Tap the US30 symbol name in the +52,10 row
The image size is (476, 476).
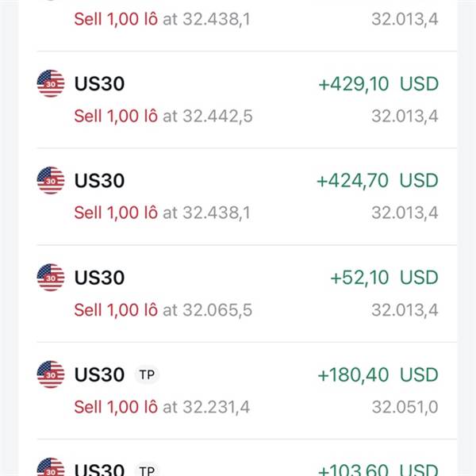[x=99, y=278]
